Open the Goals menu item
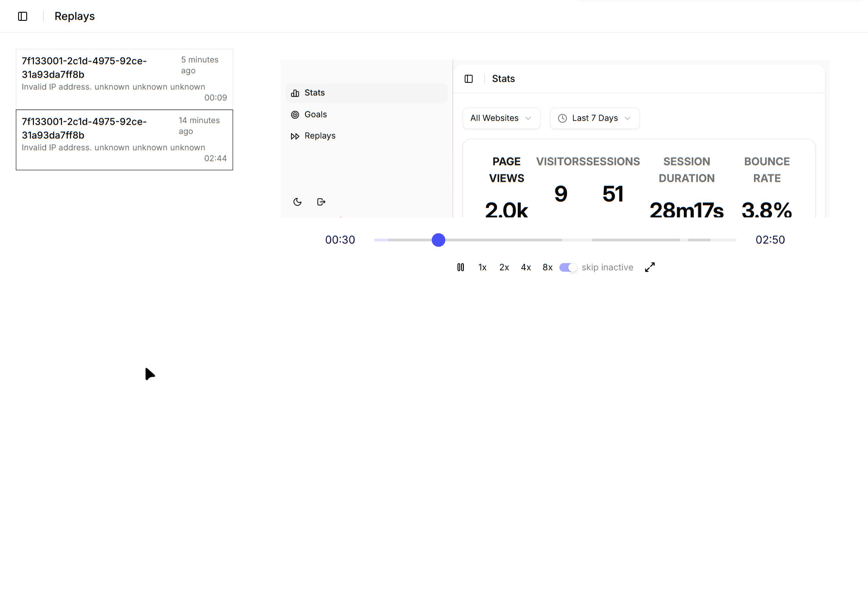 (x=315, y=115)
